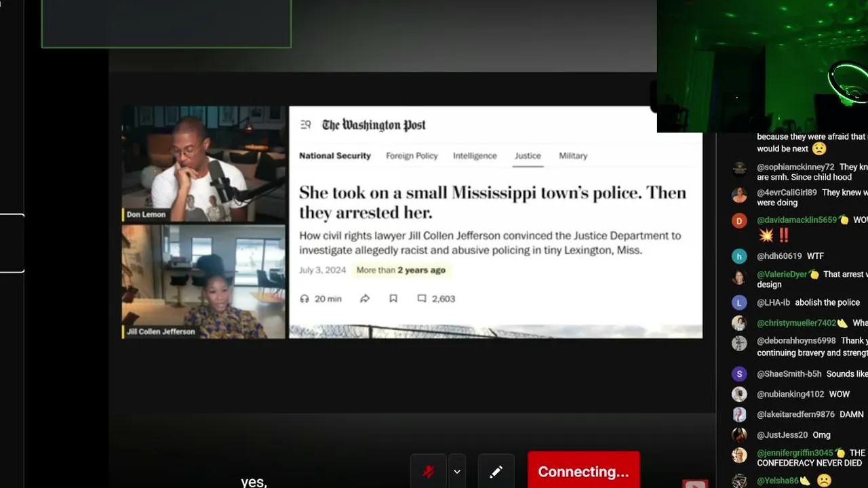868x488 pixels.
Task: Click the username @4evrCaliGirl89
Action: pos(787,193)
